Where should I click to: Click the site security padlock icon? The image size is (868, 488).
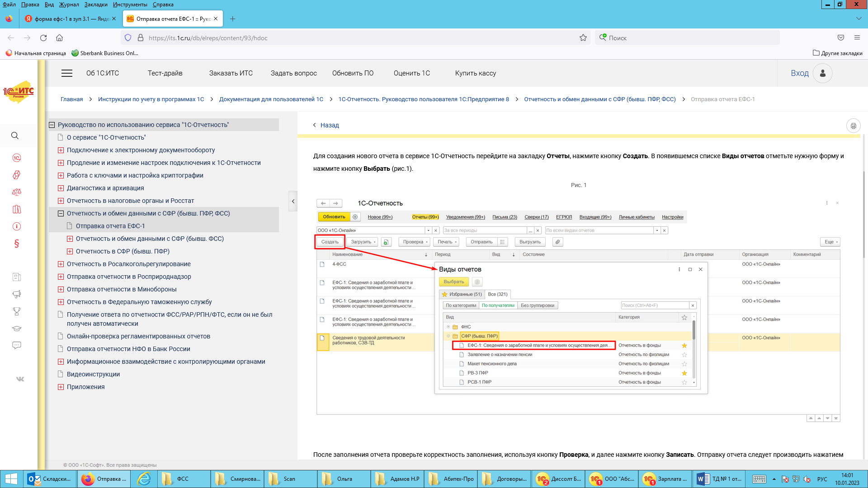(141, 38)
